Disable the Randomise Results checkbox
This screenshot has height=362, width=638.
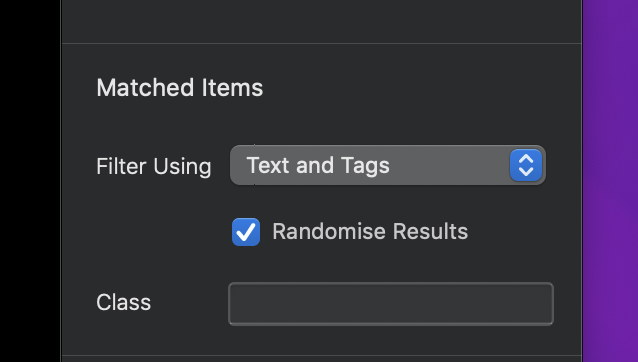point(246,232)
